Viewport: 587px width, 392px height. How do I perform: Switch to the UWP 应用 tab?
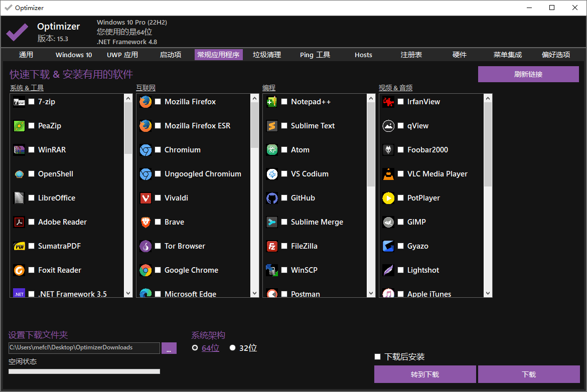click(122, 55)
